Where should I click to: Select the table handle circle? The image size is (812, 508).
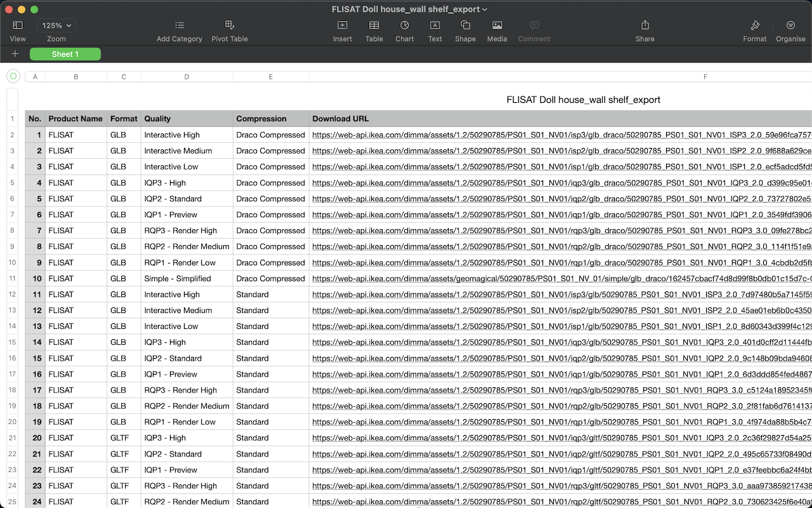(13, 76)
